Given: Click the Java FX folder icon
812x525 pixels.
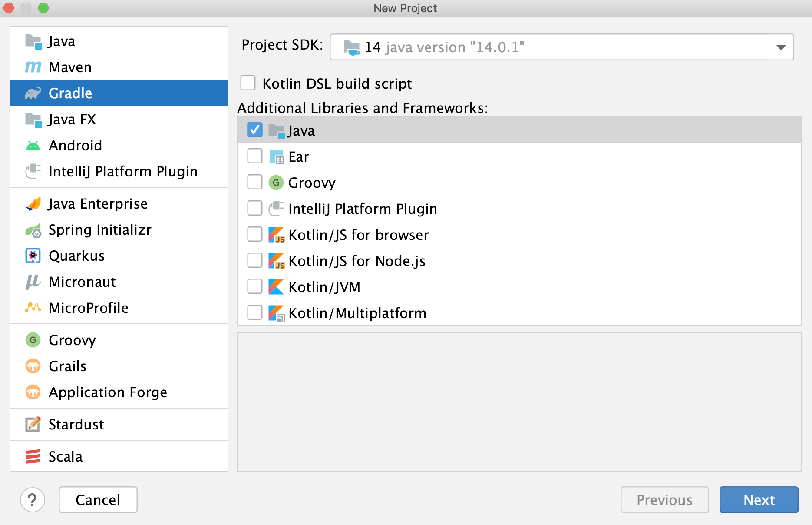Looking at the screenshot, I should pos(33,120).
